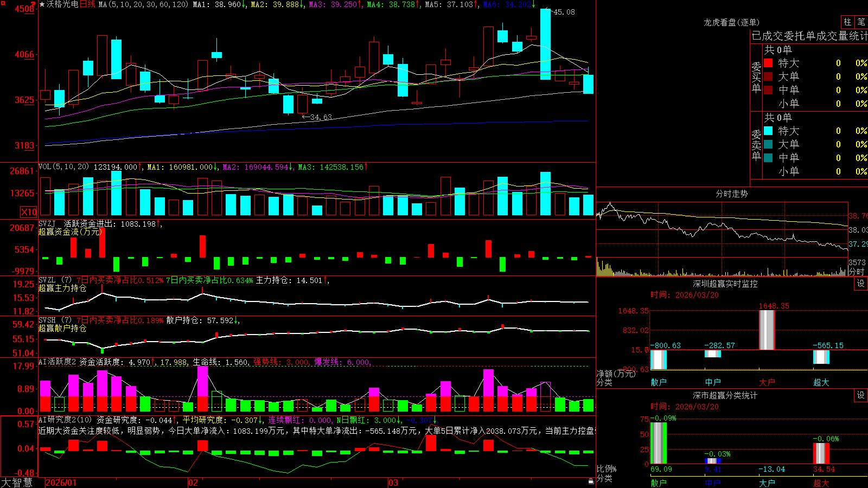Image resolution: width=868 pixels, height=488 pixels.
Task: Click the padlock icon on date axis
Action: click(591, 481)
